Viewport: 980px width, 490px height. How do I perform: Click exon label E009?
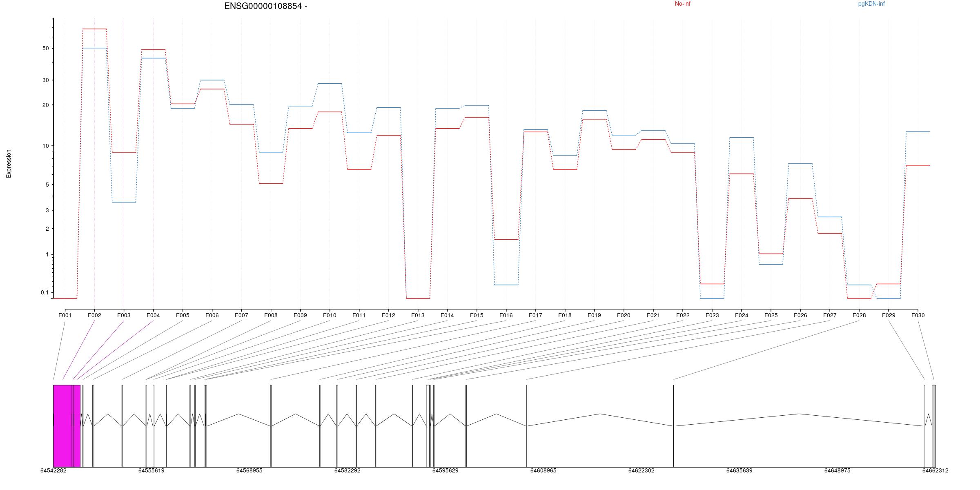tap(300, 315)
